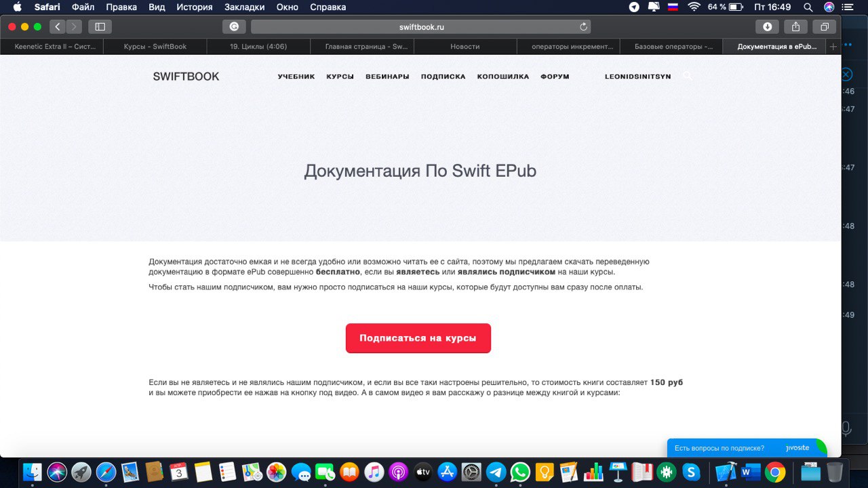868x488 pixels.
Task: Click the swiftbook.ru address bar
Action: [x=421, y=27]
